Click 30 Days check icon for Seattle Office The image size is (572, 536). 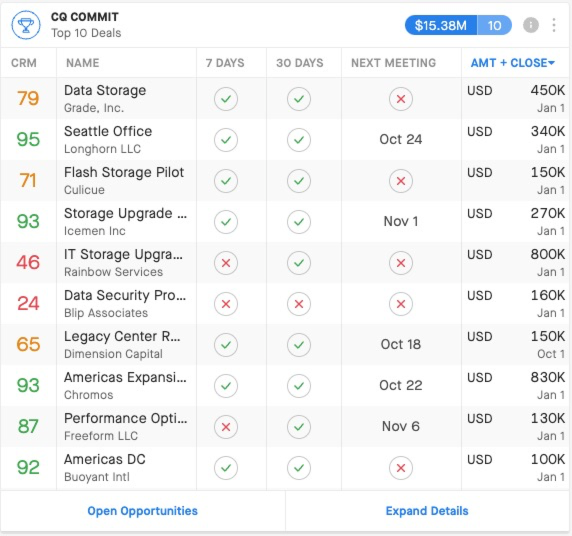coord(299,139)
